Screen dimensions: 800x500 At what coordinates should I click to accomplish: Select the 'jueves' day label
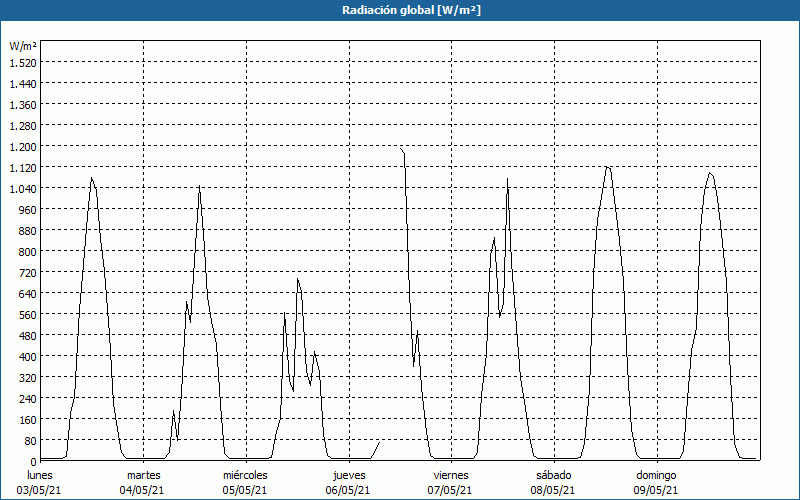click(x=349, y=475)
